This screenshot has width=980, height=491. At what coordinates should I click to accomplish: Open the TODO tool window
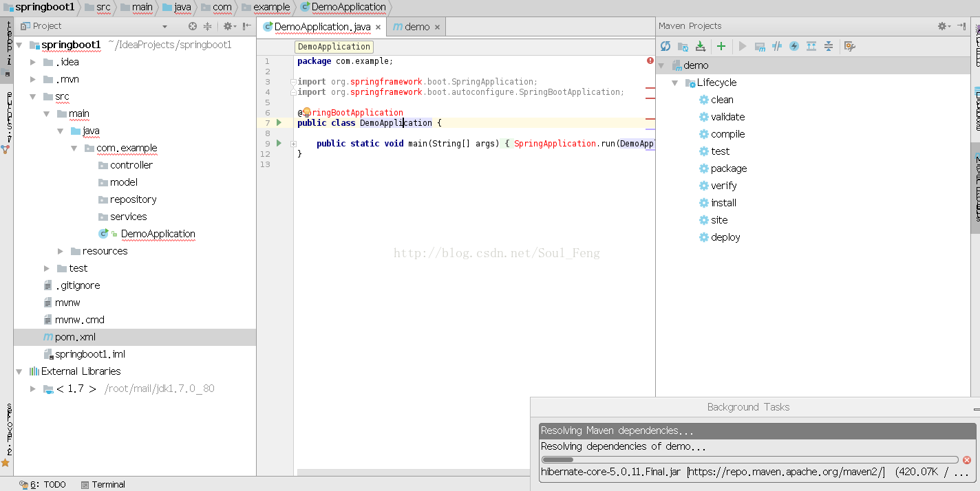[x=43, y=484]
